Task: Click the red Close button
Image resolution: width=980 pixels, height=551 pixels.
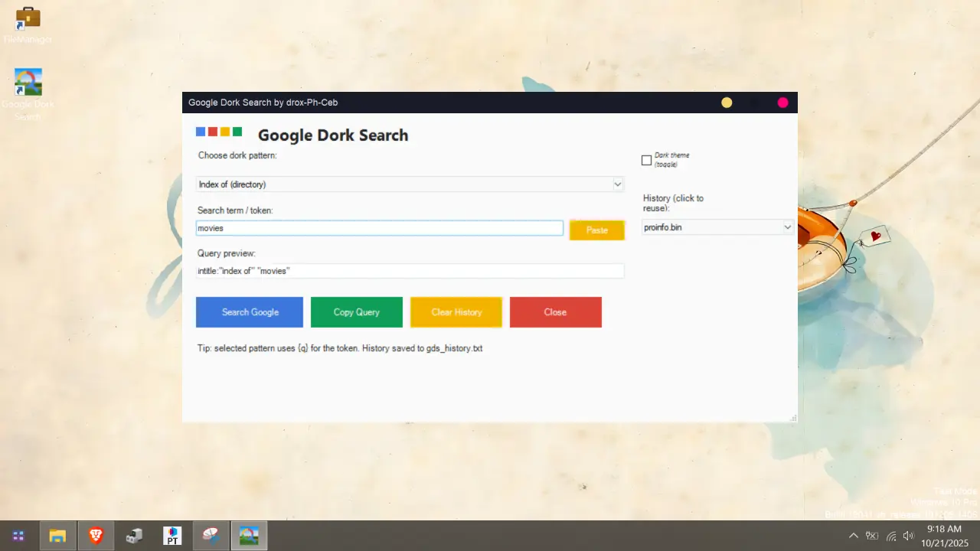Action: coord(556,312)
